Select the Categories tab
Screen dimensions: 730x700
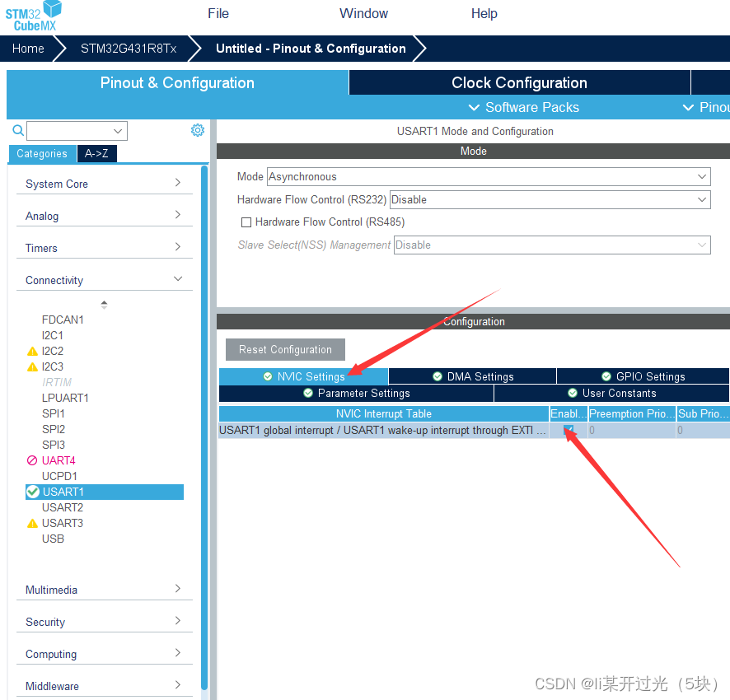point(42,154)
